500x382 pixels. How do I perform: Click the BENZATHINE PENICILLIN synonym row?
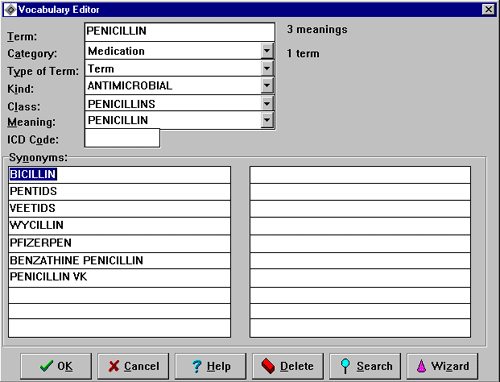[x=119, y=260]
